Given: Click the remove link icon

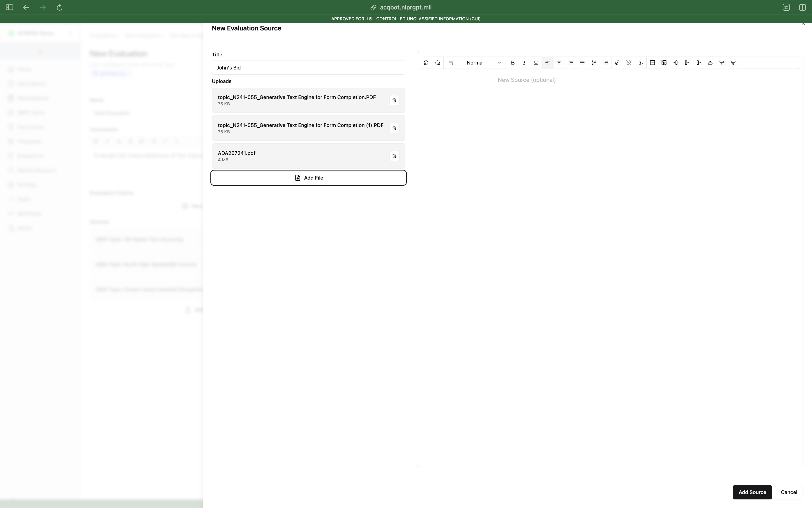Looking at the screenshot, I should 629,63.
